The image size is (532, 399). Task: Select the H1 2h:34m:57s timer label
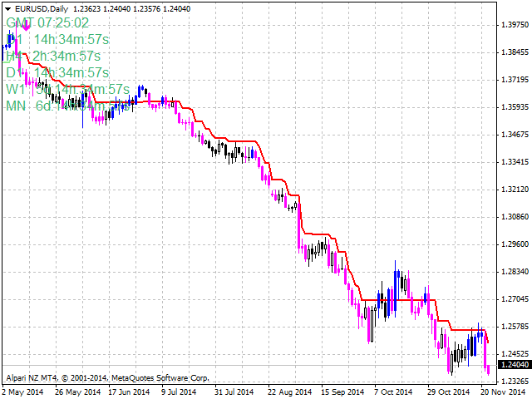click(x=52, y=56)
